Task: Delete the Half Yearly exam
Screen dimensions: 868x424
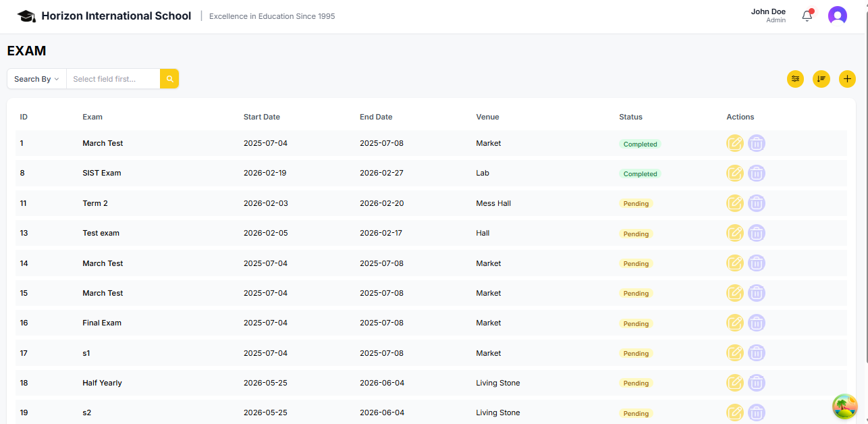Action: pyautogui.click(x=757, y=383)
